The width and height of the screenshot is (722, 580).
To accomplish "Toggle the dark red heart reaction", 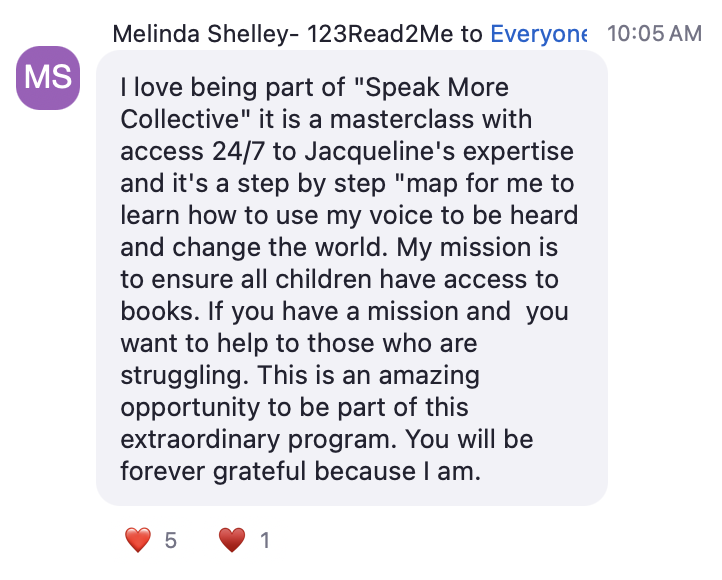I will [232, 541].
